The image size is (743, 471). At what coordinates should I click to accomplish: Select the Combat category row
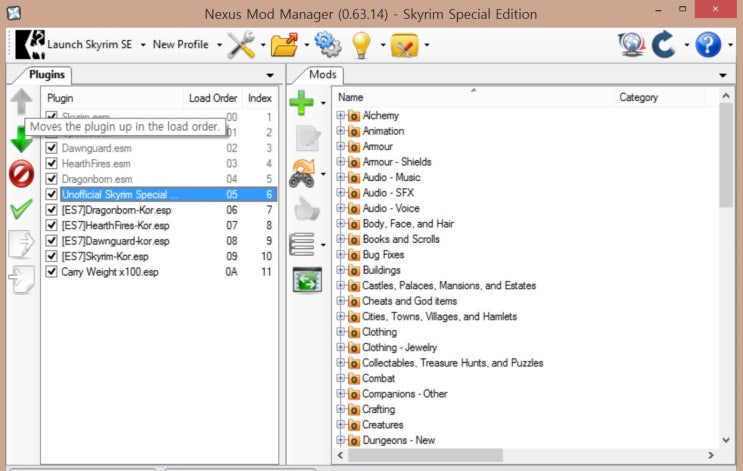coord(378,378)
